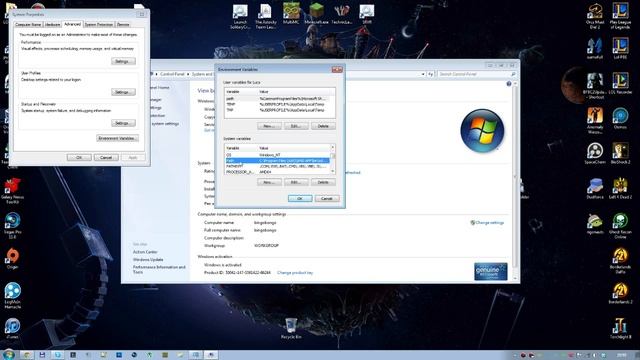
Task: Open the Steam taskbar icon
Action: pyautogui.click(x=134, y=355)
